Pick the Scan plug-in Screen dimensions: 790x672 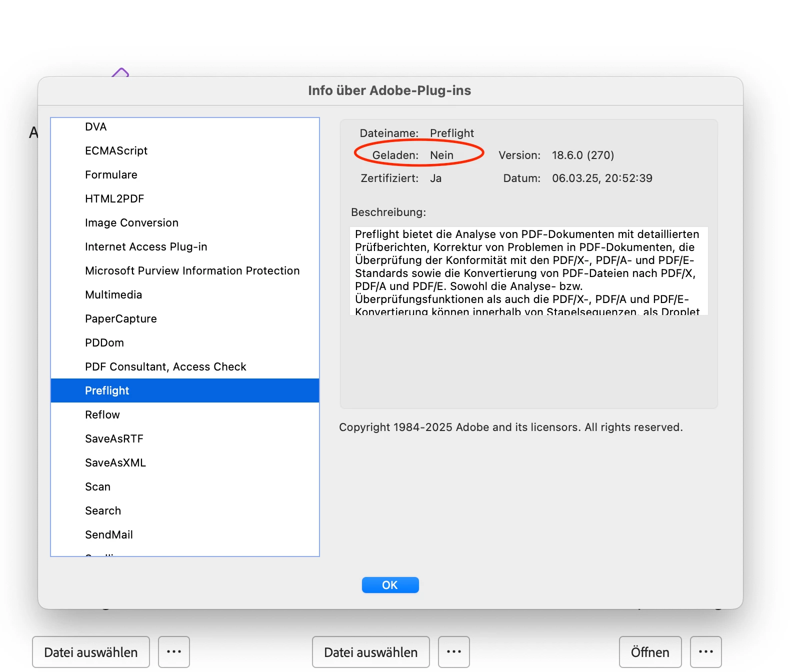click(x=184, y=486)
